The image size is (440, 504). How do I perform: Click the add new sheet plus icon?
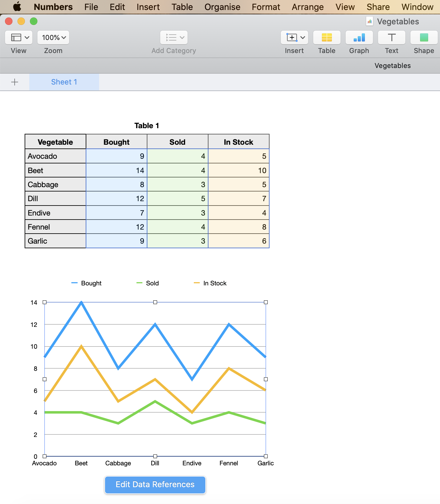coord(15,82)
